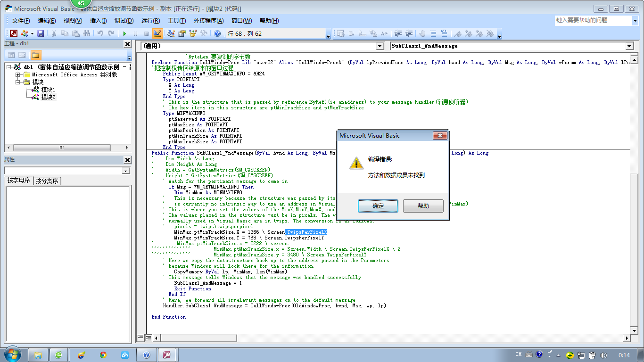Close the 工程 - db1 project panel
This screenshot has height=362, width=644.
[x=127, y=44]
